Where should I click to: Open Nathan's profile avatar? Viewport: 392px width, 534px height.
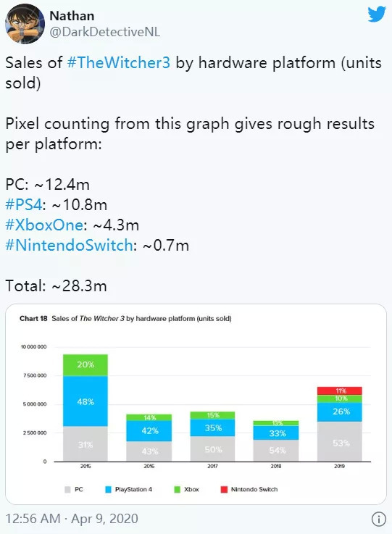tap(25, 24)
